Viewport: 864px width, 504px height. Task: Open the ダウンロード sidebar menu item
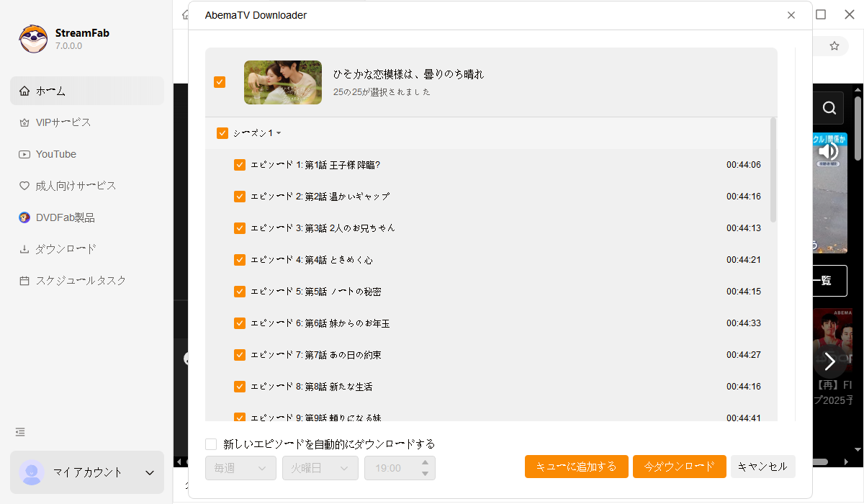click(65, 249)
